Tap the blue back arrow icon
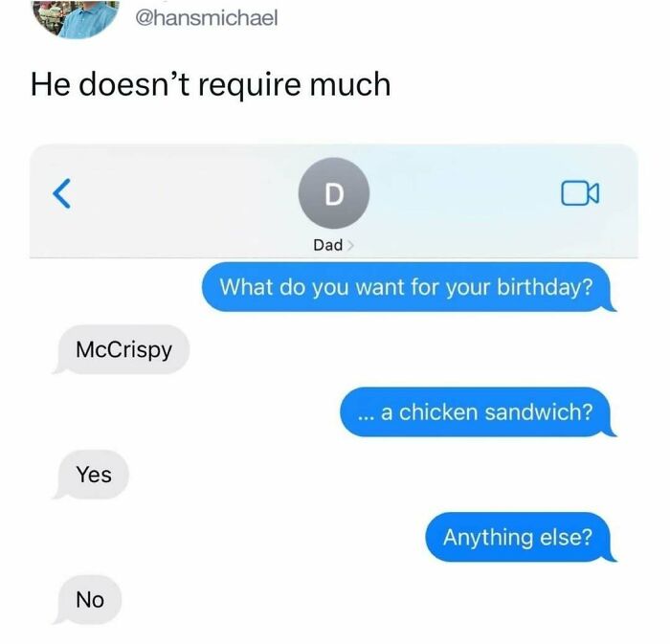 pos(62,193)
